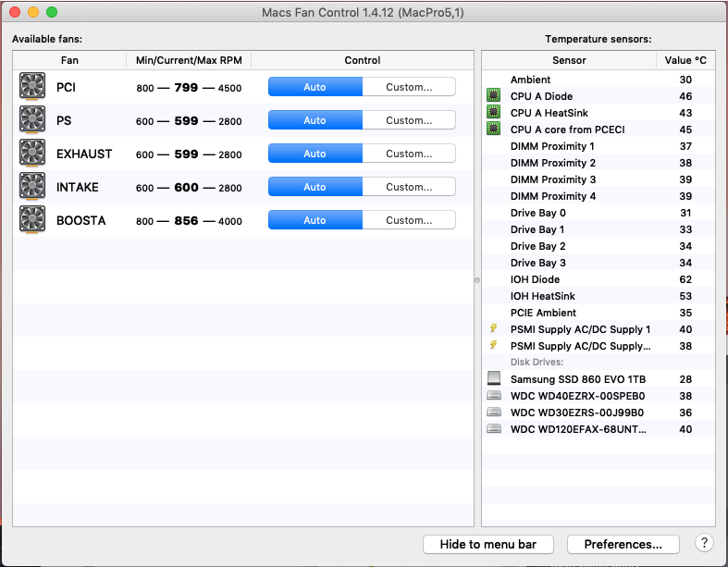The width and height of the screenshot is (728, 567).
Task: Click the INTAKE fan name label
Action: coord(77,188)
